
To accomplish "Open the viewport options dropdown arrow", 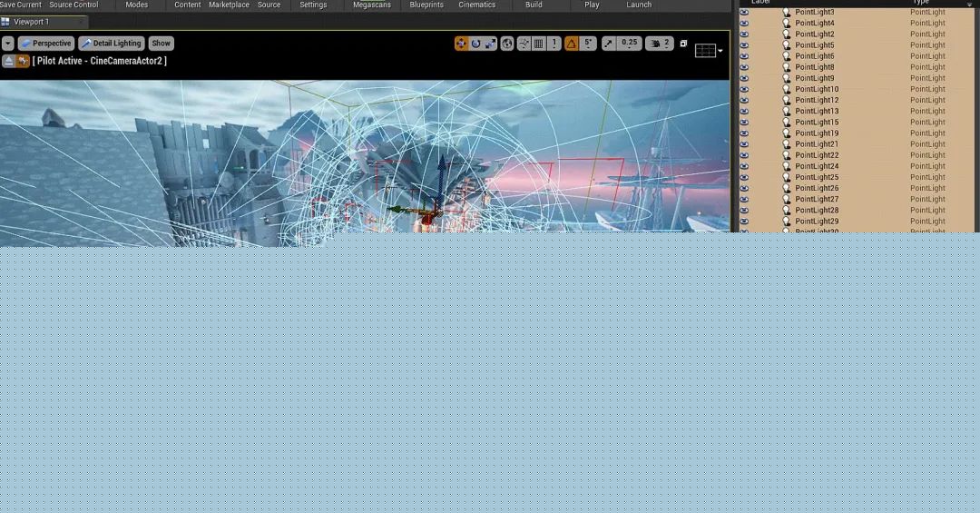I will coord(8,44).
